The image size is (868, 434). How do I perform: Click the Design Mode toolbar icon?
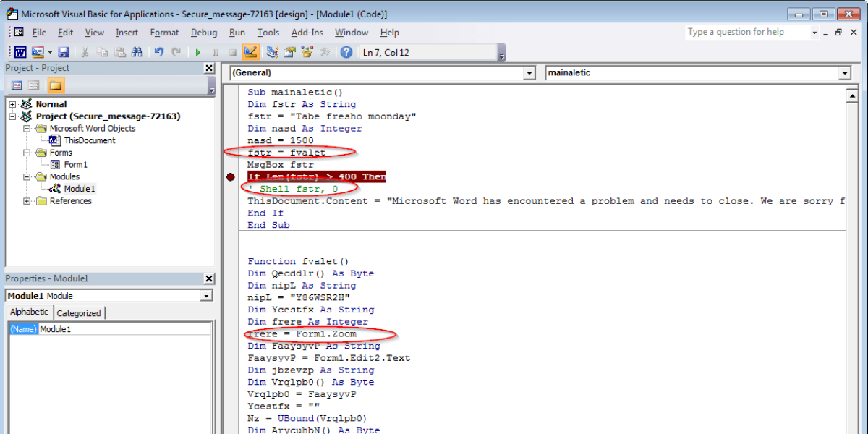pos(251,52)
